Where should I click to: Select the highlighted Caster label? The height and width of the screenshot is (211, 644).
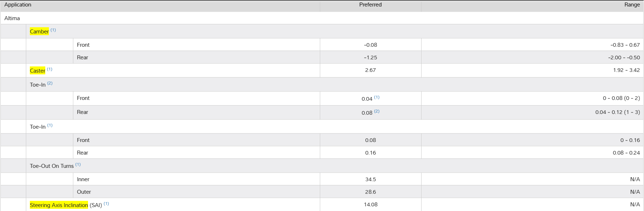coord(37,71)
